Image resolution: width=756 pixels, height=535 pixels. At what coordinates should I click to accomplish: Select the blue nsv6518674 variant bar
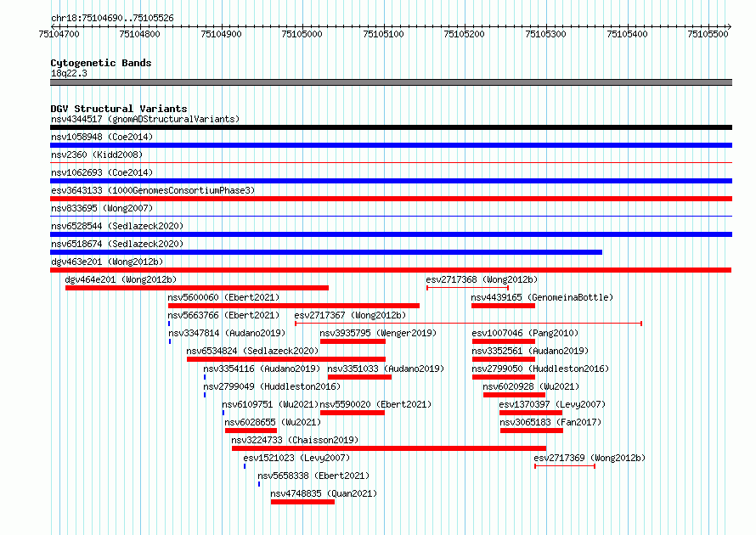coord(326,252)
